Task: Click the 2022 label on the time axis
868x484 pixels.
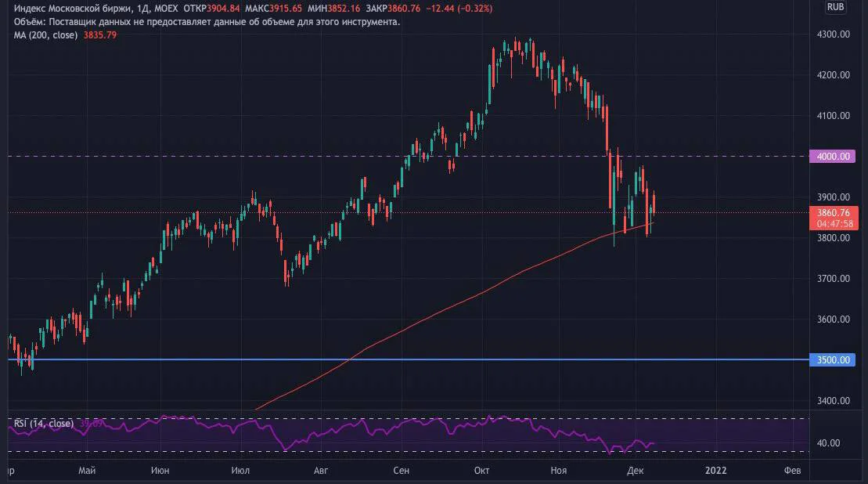Action: click(x=716, y=471)
